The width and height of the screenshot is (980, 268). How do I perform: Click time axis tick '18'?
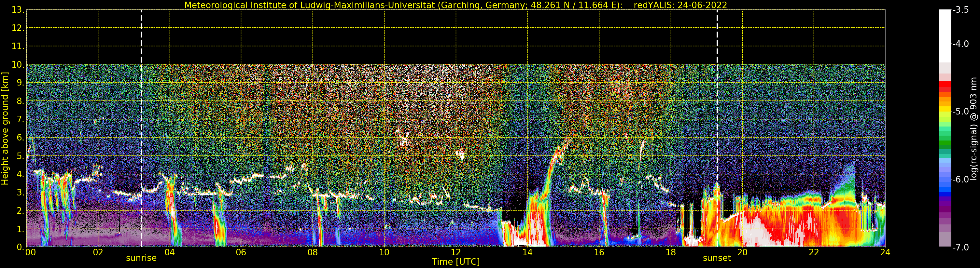(671, 252)
